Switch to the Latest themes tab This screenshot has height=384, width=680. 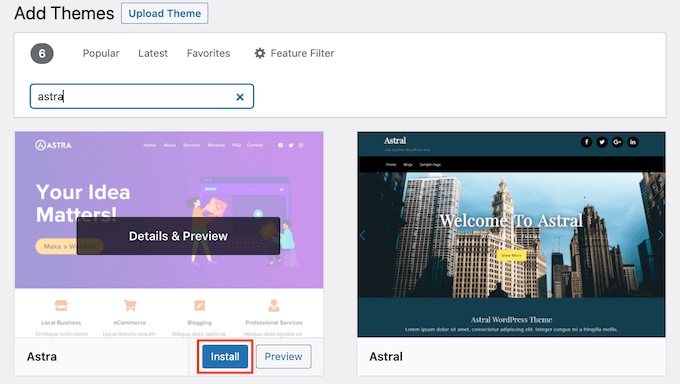pos(153,53)
